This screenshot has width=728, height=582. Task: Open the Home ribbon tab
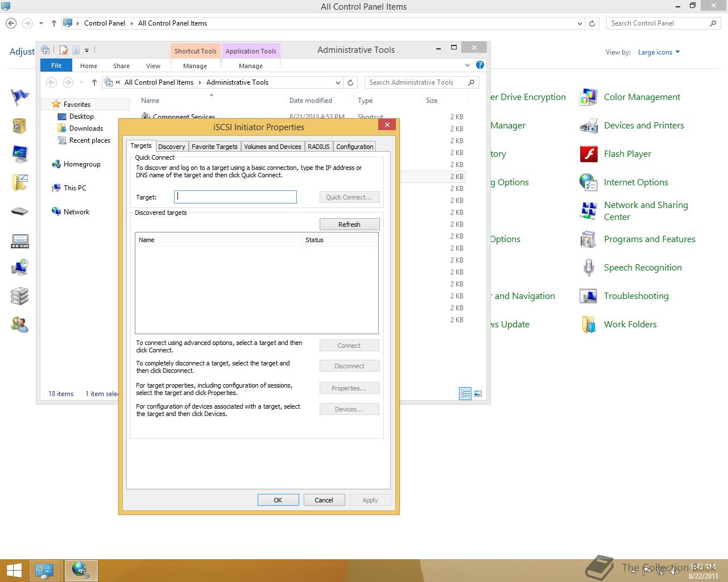[89, 66]
